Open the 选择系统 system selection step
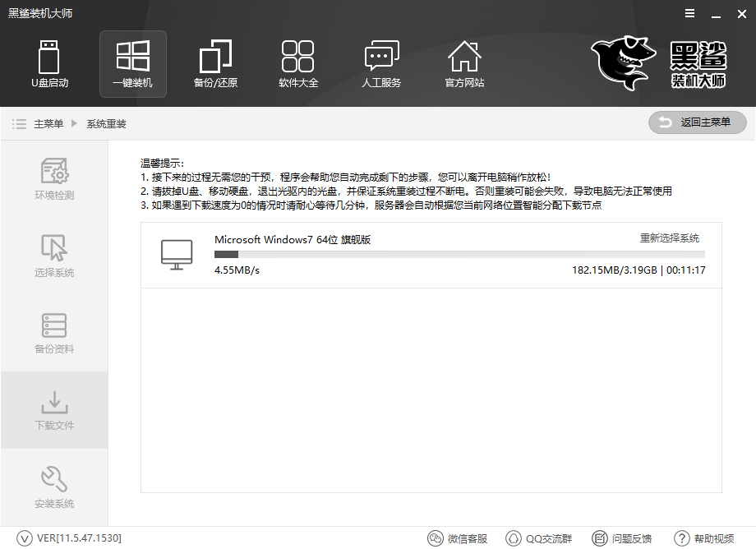The image size is (756, 549). tap(53, 255)
